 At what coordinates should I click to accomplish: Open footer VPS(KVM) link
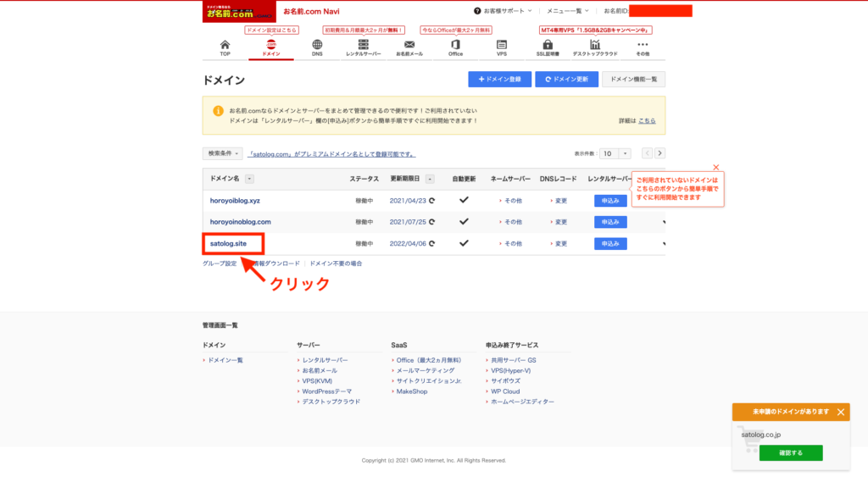tap(317, 381)
